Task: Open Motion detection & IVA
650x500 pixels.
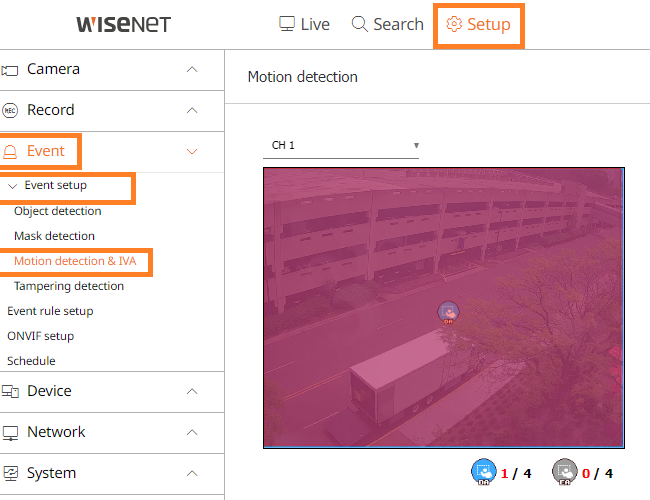Action: click(75, 261)
